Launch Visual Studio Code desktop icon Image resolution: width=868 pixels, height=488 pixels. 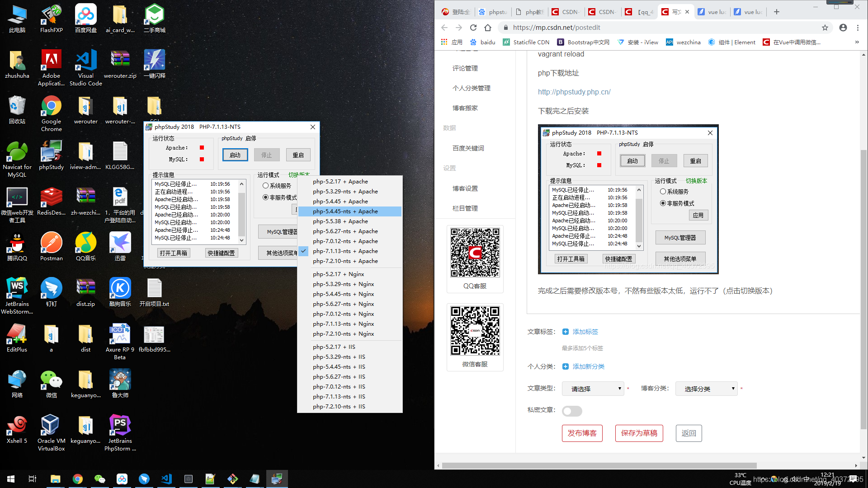85,61
